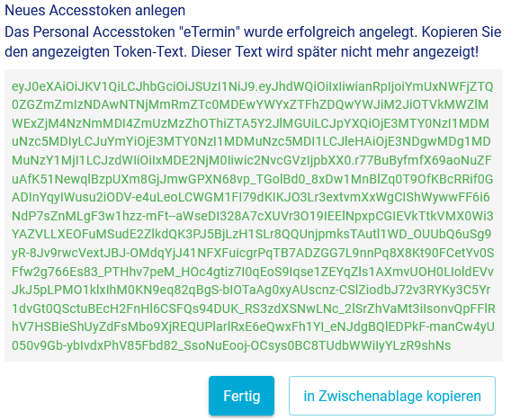Click the 'Neues Accesstoken anlegen' heading
This screenshot has height=420, width=520.
94,10
